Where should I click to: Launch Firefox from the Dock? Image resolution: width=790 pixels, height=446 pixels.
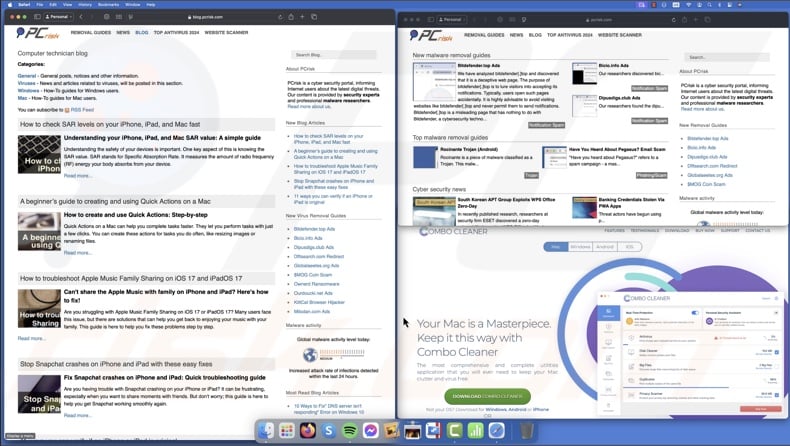pos(308,430)
